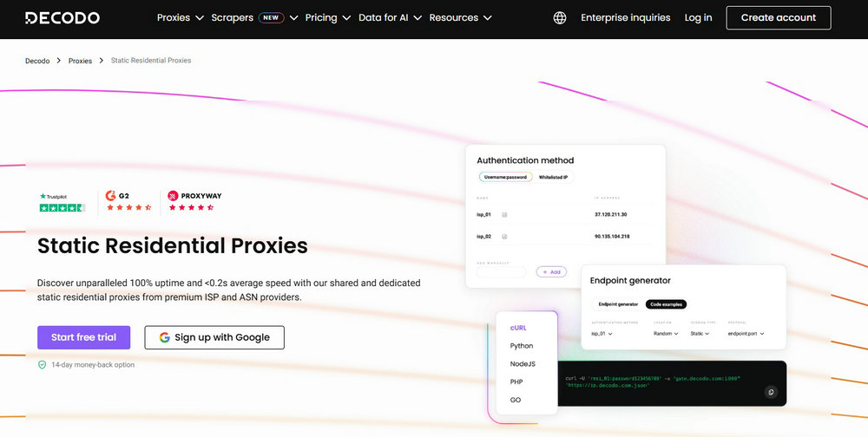Click the Add button for IP
The width and height of the screenshot is (868, 437).
point(551,272)
